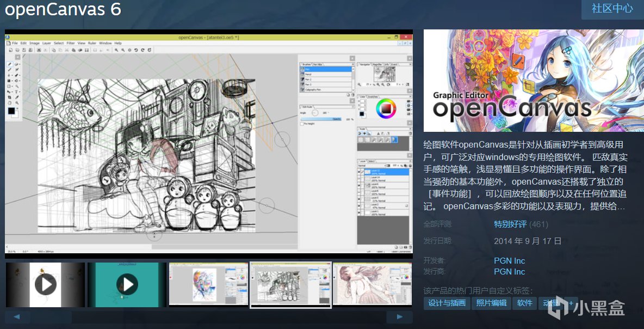The height and width of the screenshot is (329, 644).
Task: Click the right arrow of thumbnail strip
Action: tap(400, 316)
